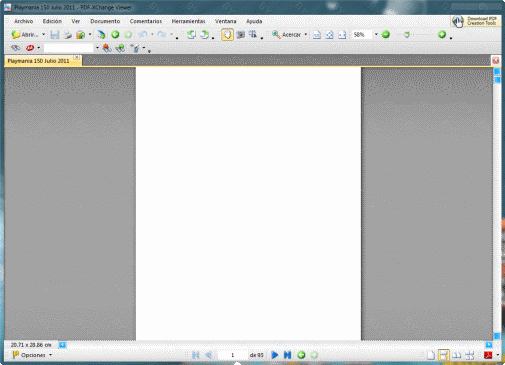Switch to Single Page layout
505x365 pixels.
coord(431,355)
